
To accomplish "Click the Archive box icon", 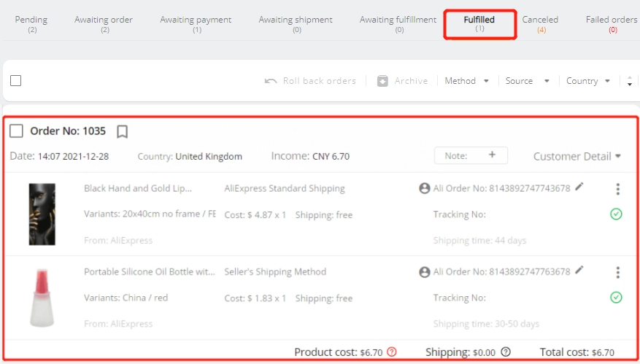I will coord(382,81).
